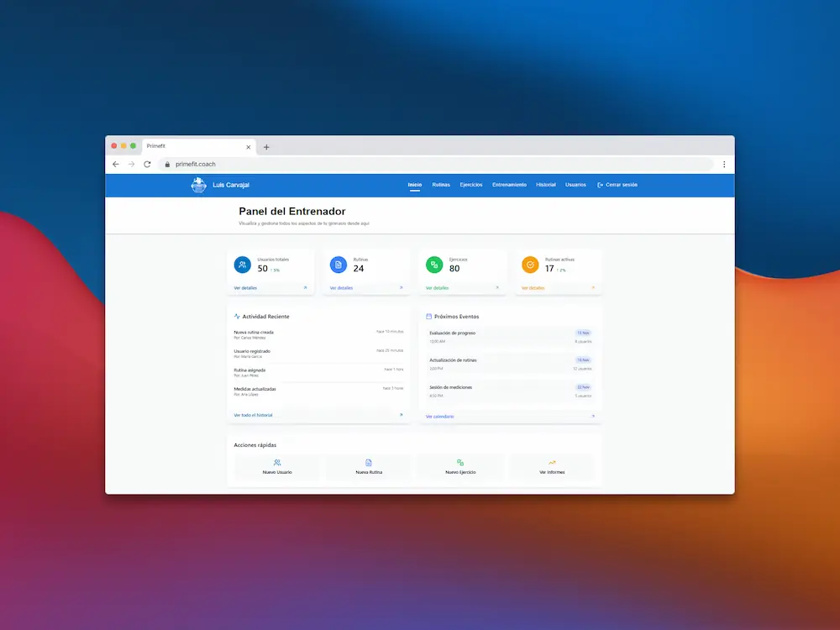Image resolution: width=840 pixels, height=630 pixels.
Task: Click the arrow beside Ver todo el historial
Action: tap(402, 415)
